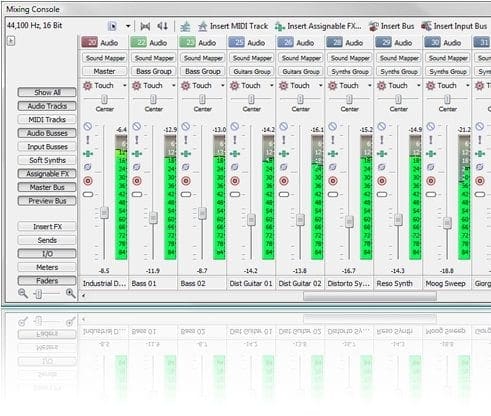Screen dimensions: 491x416
Task: Toggle the Meters section visibility
Action: (47, 267)
